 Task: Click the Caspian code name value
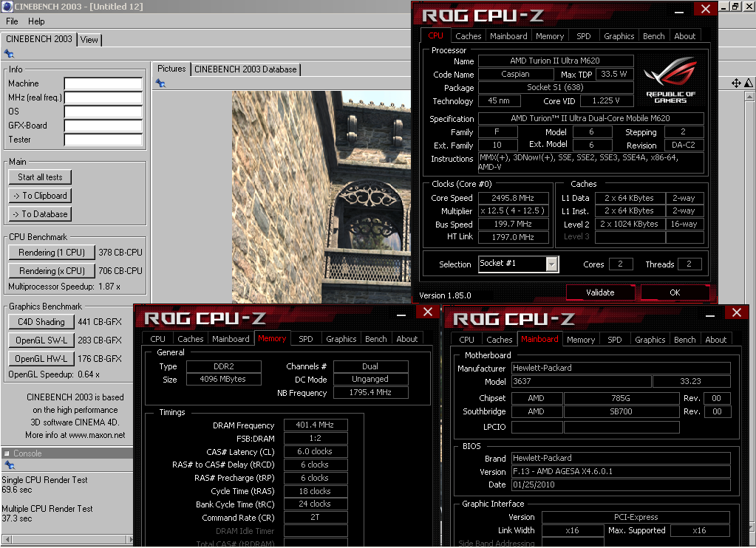(x=515, y=74)
